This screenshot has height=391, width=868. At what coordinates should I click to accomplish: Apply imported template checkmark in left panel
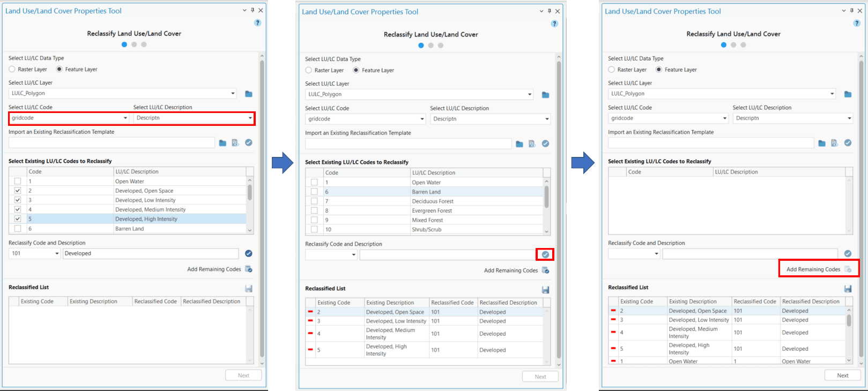(249, 142)
